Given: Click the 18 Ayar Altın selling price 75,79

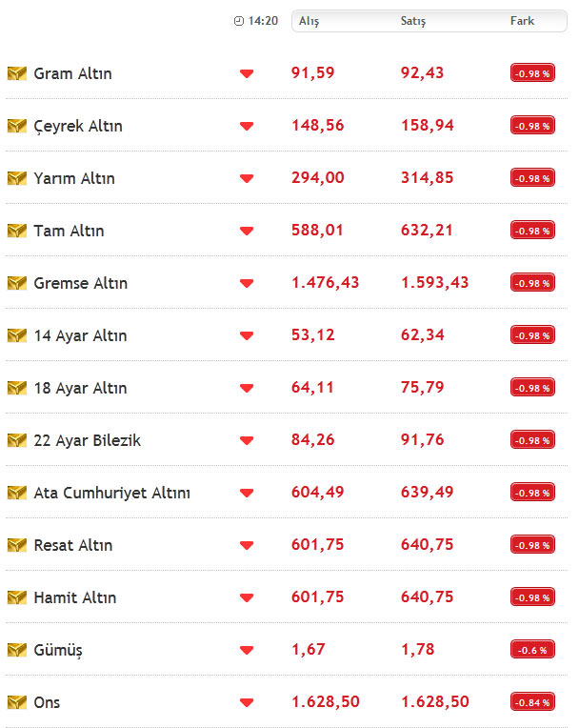Looking at the screenshot, I should coord(422,387).
